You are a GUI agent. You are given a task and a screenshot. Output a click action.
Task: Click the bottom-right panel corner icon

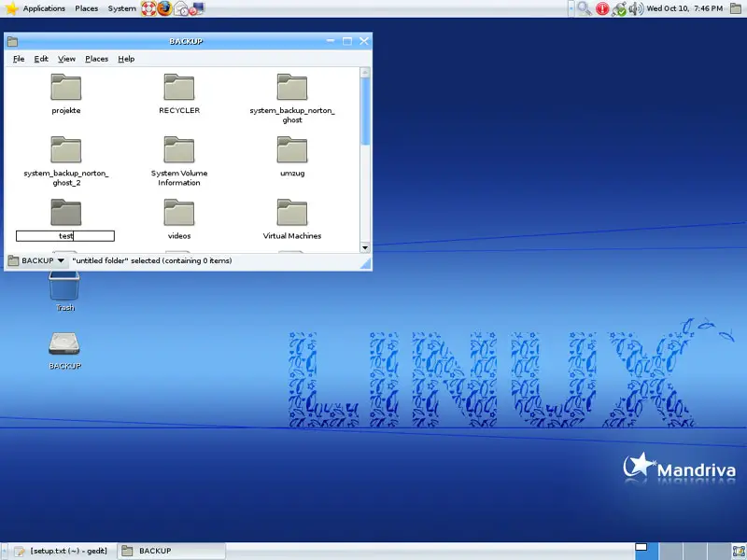click(738, 551)
